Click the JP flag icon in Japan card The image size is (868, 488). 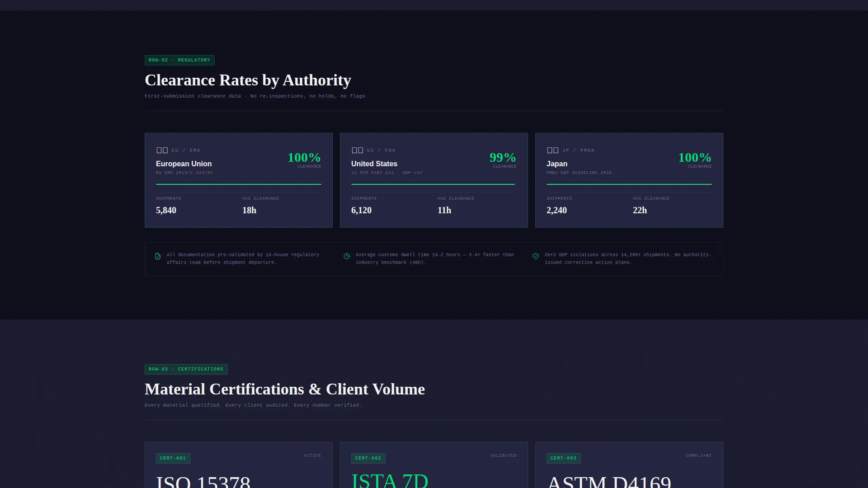(552, 150)
